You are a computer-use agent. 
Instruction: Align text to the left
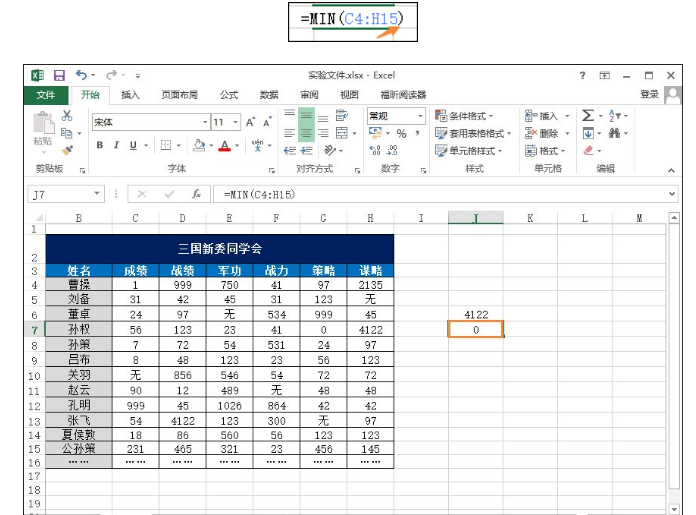tap(289, 133)
